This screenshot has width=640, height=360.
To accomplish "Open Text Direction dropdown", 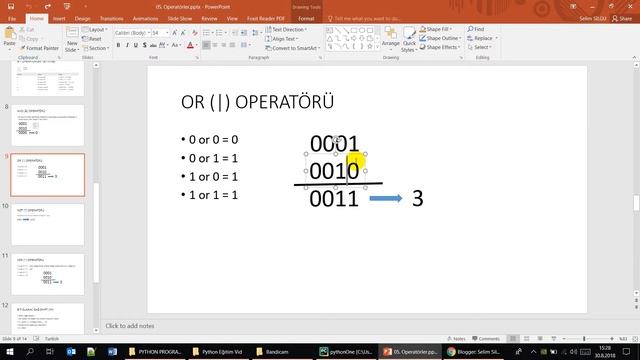I will pos(286,30).
